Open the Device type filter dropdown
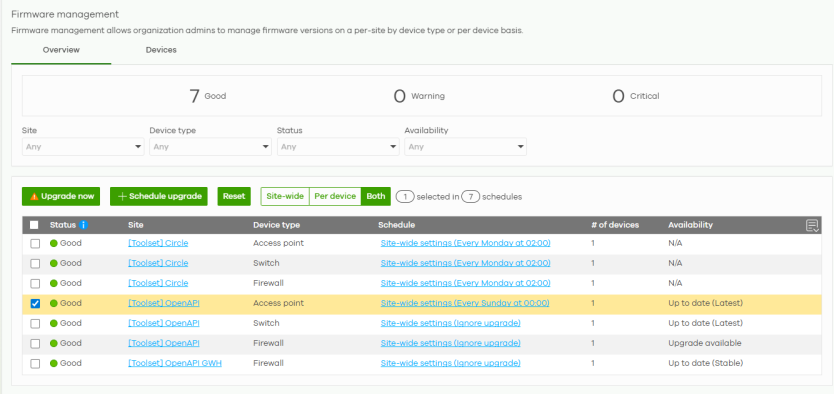 tap(210, 147)
